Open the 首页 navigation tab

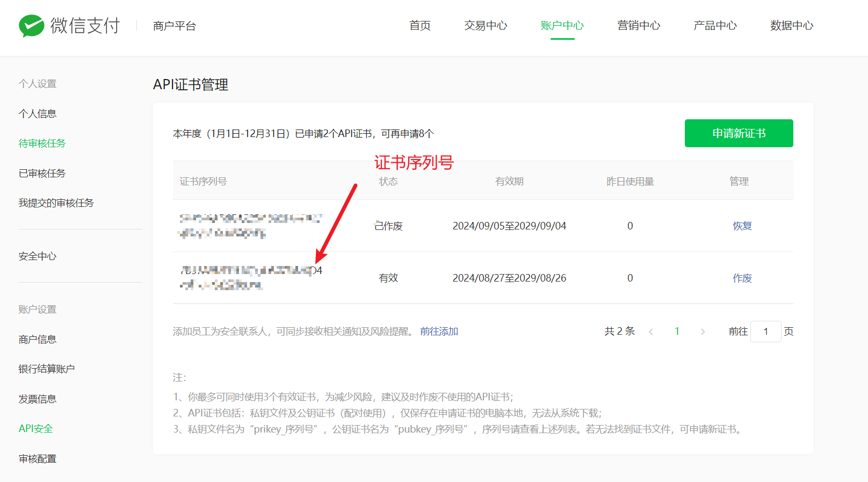419,25
